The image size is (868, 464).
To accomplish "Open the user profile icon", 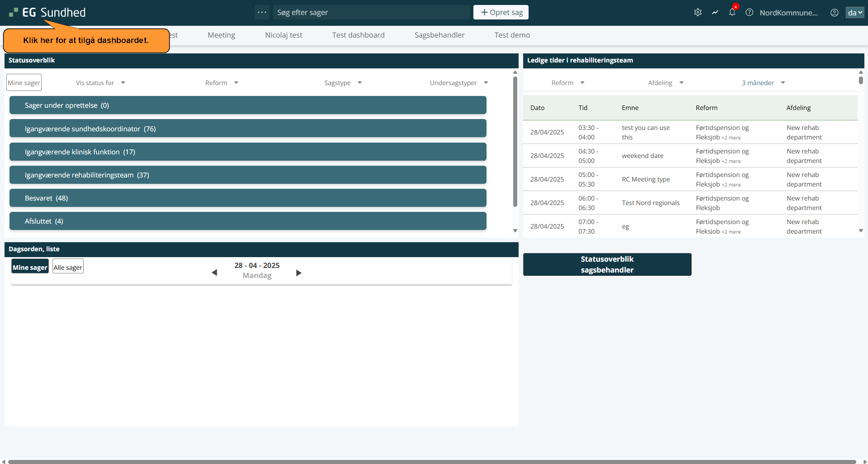I will tap(834, 13).
